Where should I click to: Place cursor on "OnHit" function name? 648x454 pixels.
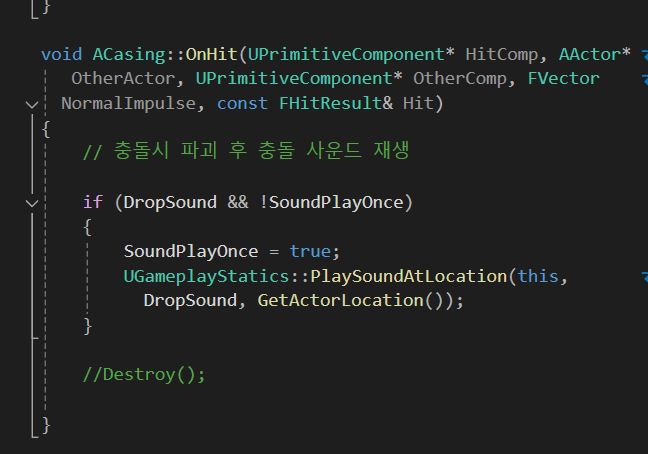(211, 55)
